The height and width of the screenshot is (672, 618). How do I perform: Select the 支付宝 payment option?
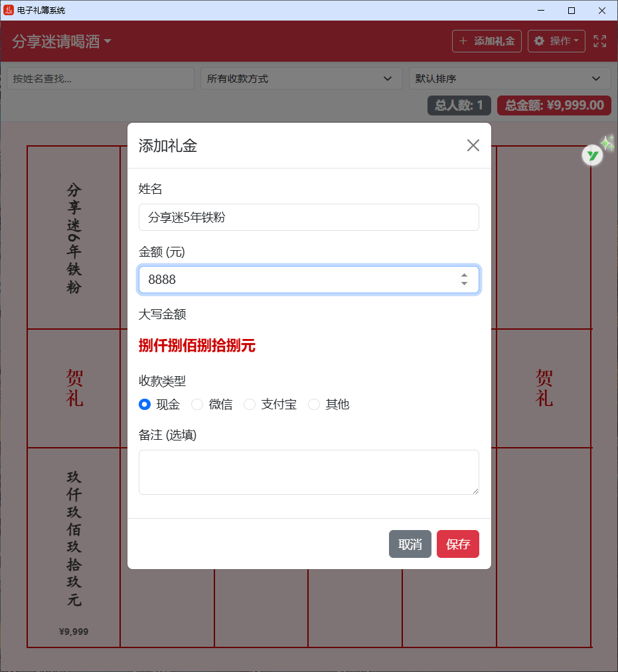[249, 404]
